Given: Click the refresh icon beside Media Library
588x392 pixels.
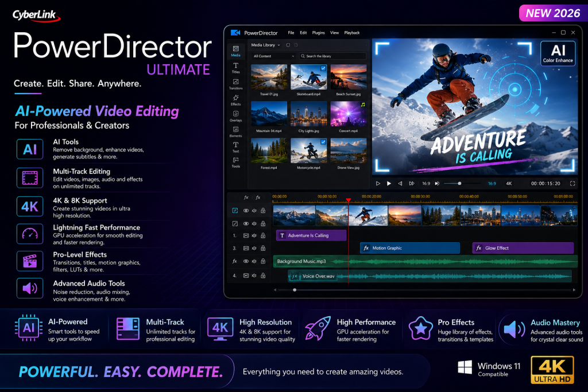Looking at the screenshot, I should [x=288, y=45].
